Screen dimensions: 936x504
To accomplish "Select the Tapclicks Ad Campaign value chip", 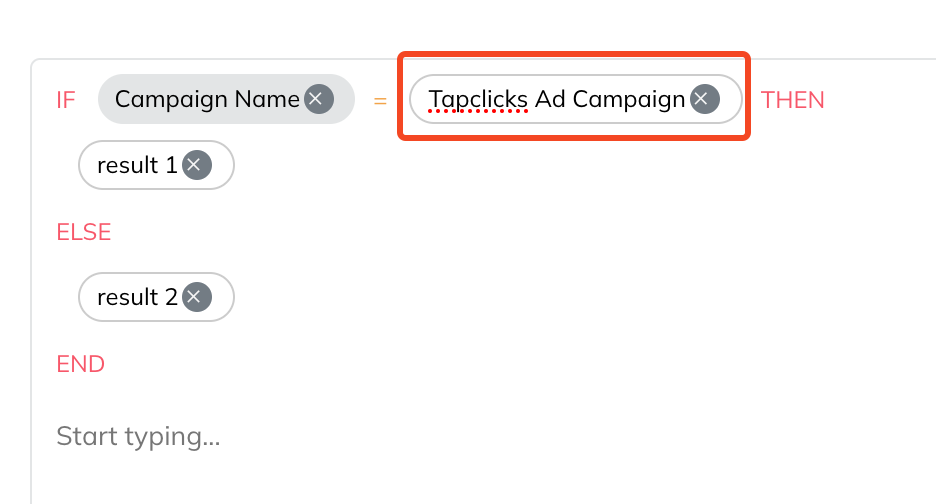I will pyautogui.click(x=575, y=99).
